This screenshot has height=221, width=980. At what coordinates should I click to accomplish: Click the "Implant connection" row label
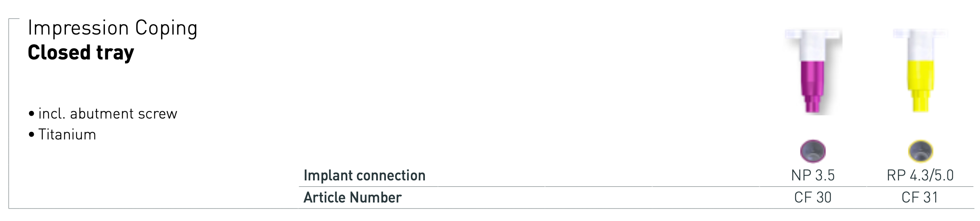pyautogui.click(x=364, y=176)
